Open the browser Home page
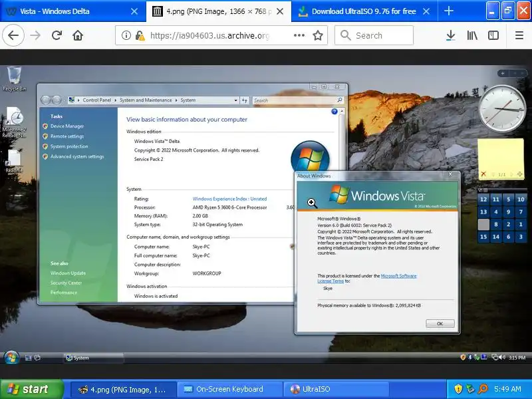The height and width of the screenshot is (399, 532). pyautogui.click(x=78, y=35)
